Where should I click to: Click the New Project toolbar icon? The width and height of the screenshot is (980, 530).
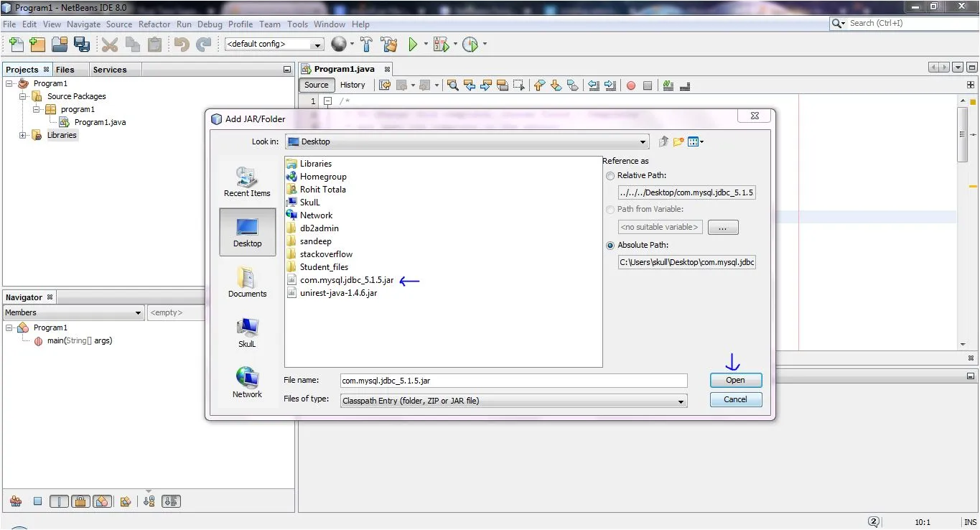pos(37,45)
